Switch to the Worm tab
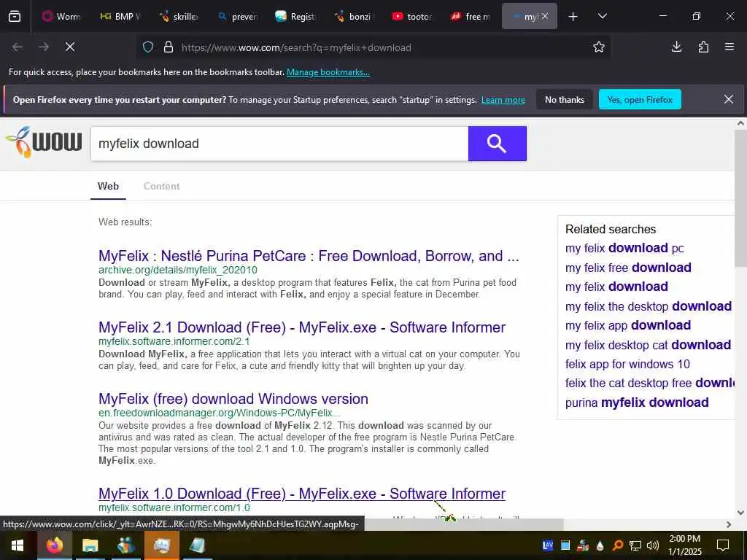 point(61,17)
